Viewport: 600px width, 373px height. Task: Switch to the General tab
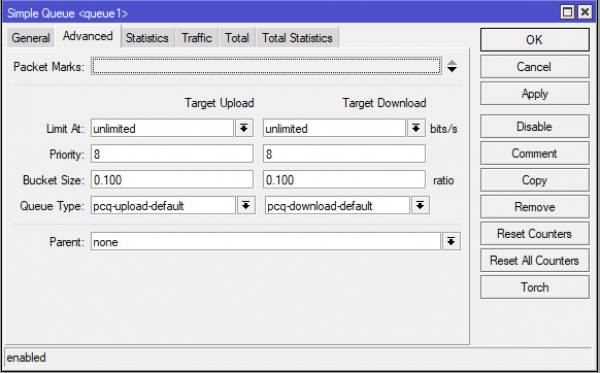[x=31, y=38]
